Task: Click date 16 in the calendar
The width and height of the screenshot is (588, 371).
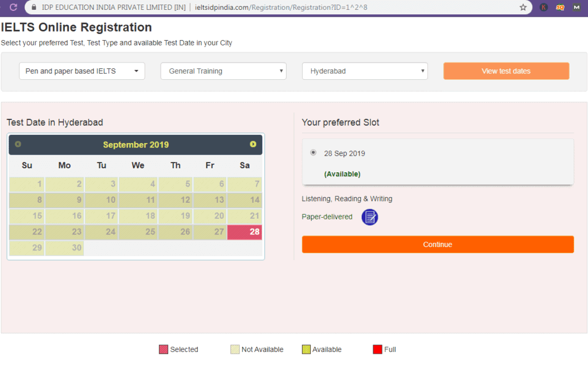Action: pos(64,216)
